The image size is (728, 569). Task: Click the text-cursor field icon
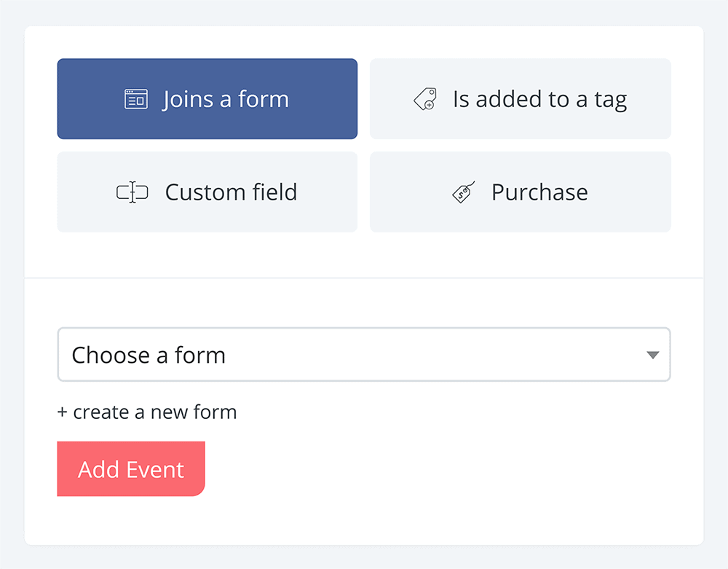(132, 192)
